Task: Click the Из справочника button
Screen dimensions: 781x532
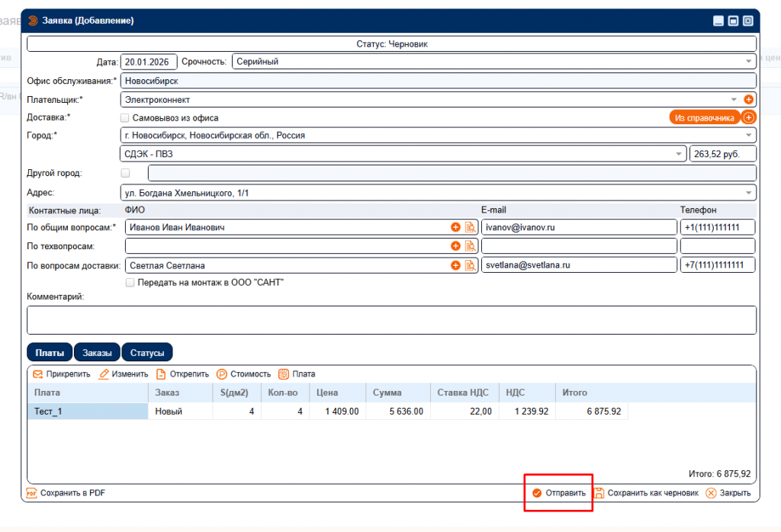Action: click(x=705, y=117)
